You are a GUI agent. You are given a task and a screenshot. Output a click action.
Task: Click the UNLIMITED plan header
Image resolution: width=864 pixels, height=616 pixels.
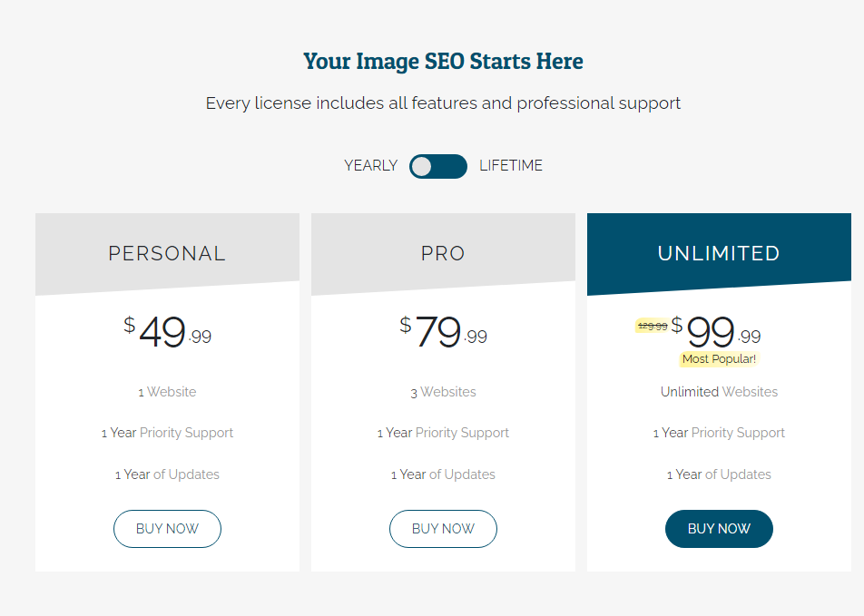719,253
